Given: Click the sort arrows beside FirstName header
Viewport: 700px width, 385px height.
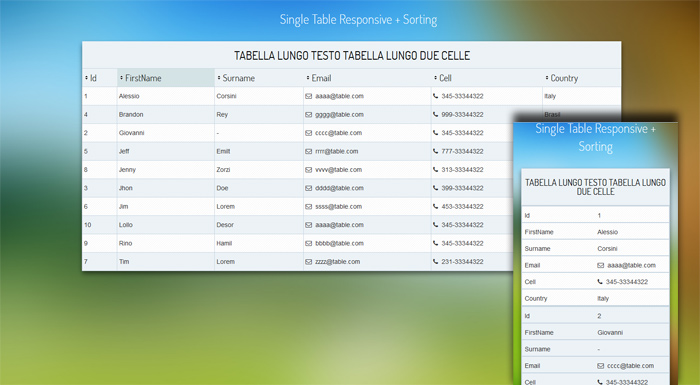Looking at the screenshot, I should tap(121, 78).
